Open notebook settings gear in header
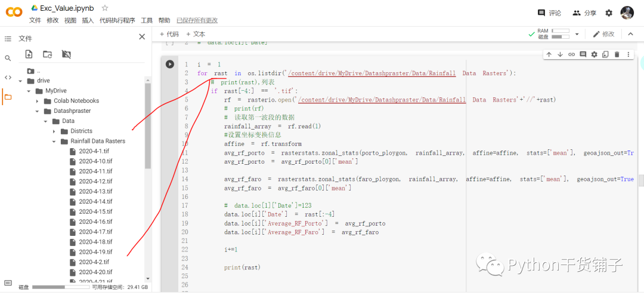 tap(609, 13)
